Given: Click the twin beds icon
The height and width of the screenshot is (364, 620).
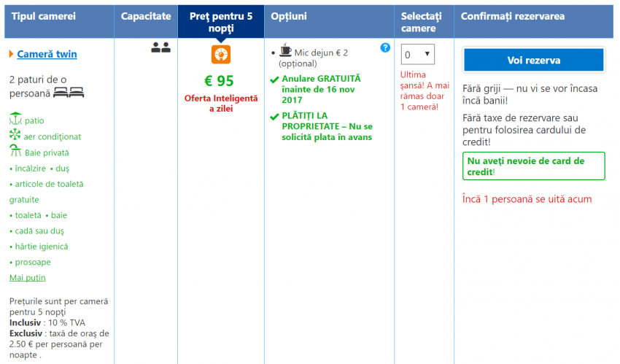Looking at the screenshot, I should (x=69, y=93).
